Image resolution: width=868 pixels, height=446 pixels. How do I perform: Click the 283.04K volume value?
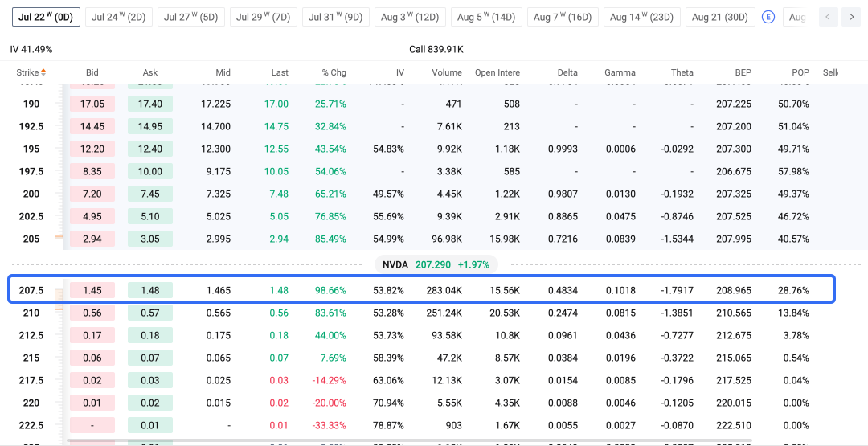click(444, 291)
